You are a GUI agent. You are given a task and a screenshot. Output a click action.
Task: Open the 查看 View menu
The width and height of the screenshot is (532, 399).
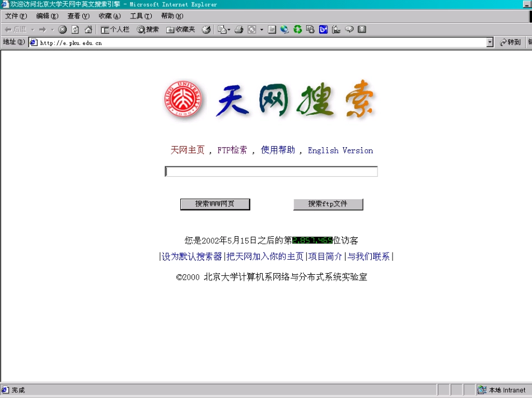[78, 16]
